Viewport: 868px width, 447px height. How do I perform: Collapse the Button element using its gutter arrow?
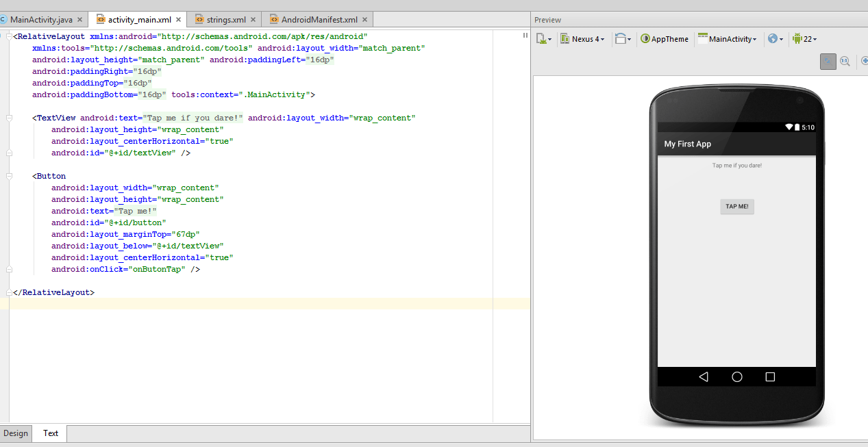9,175
